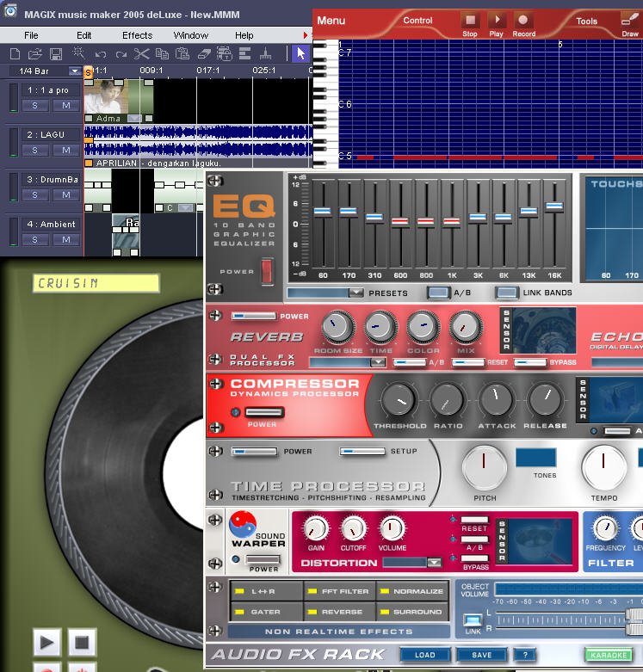This screenshot has height=672, width=643.
Task: Toggle the Sound Warper power switch
Action: click(263, 559)
